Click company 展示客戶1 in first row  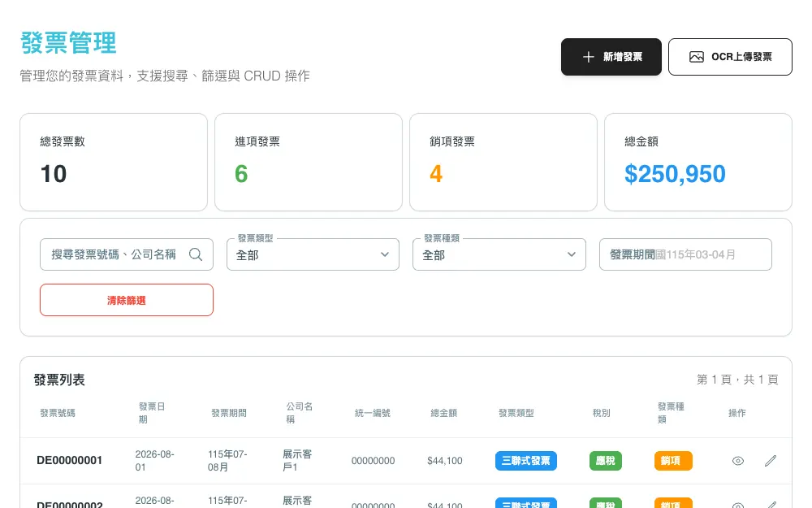(297, 460)
